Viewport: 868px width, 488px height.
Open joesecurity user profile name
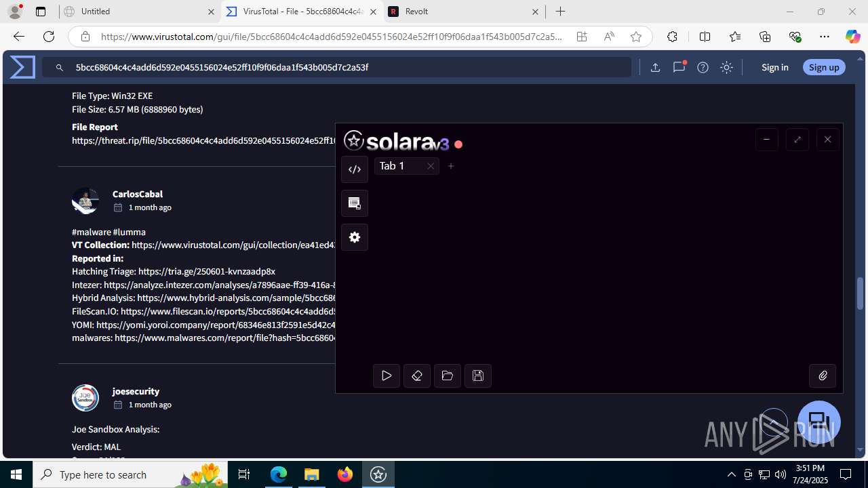click(x=136, y=391)
